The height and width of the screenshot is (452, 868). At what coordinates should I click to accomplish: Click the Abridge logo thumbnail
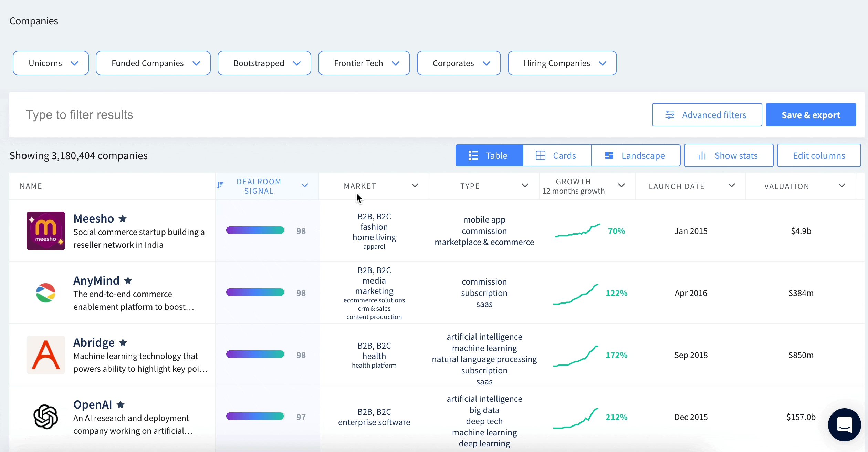pyautogui.click(x=46, y=355)
